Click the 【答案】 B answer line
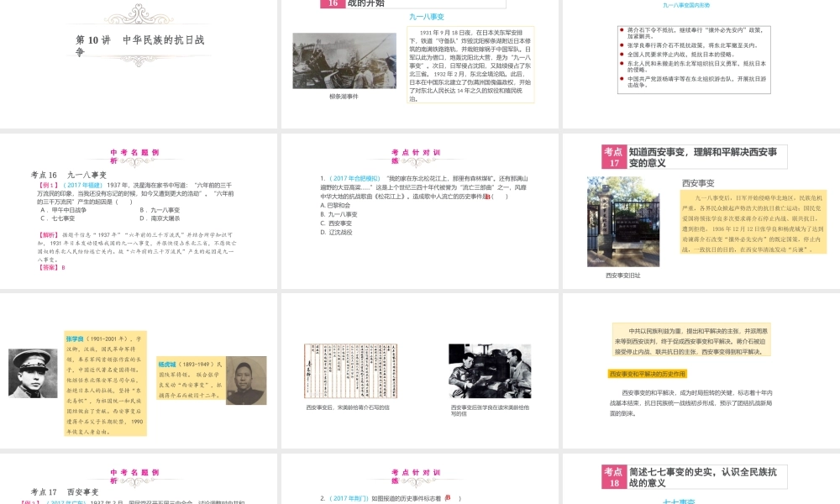Image resolution: width=840 pixels, height=504 pixels. pyautogui.click(x=51, y=267)
